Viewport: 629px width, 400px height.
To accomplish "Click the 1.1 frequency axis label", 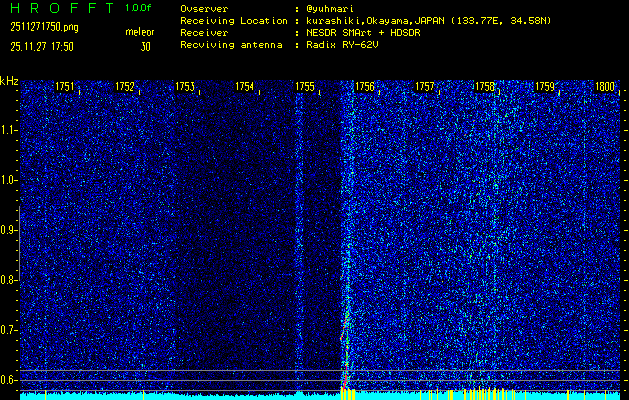I will 8,130.
